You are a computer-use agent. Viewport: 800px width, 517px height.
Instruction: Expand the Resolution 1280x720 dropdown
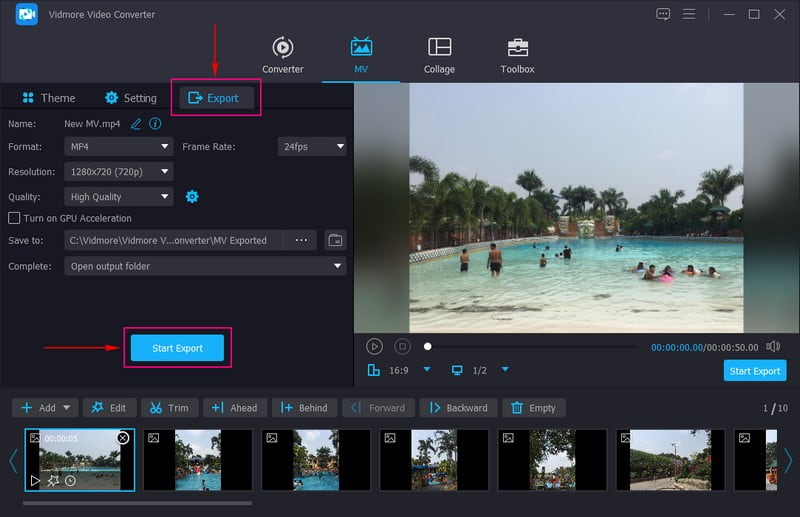click(x=119, y=172)
